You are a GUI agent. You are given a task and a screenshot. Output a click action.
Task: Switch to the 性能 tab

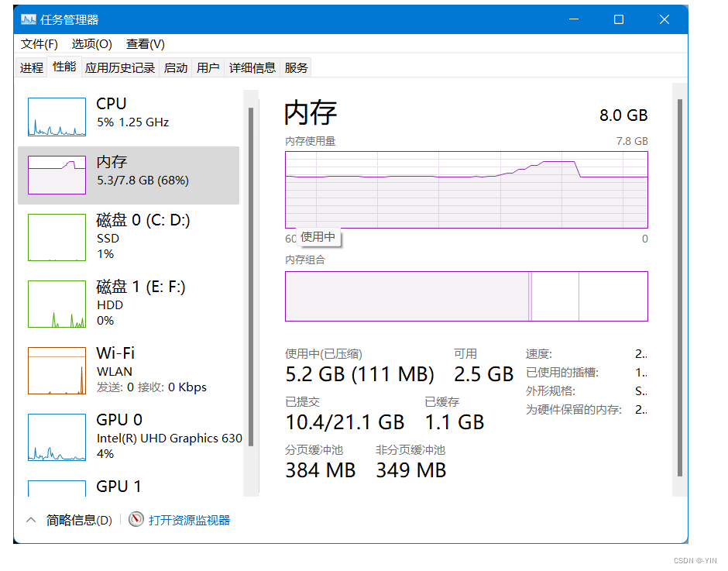(64, 67)
